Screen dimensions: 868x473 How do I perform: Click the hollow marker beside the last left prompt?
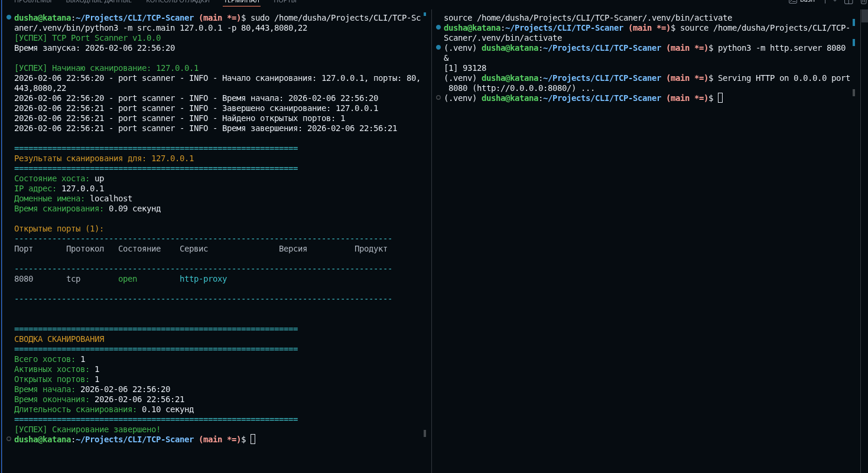coord(8,439)
